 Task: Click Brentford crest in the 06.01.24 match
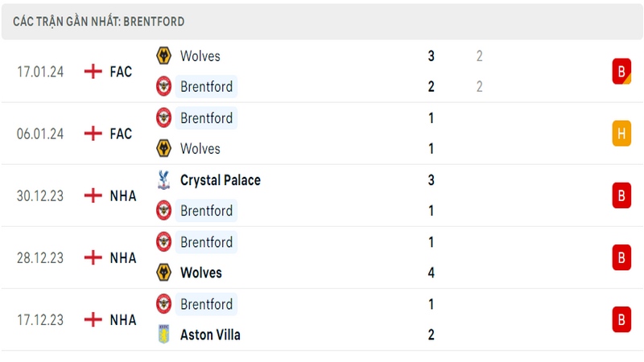164,117
